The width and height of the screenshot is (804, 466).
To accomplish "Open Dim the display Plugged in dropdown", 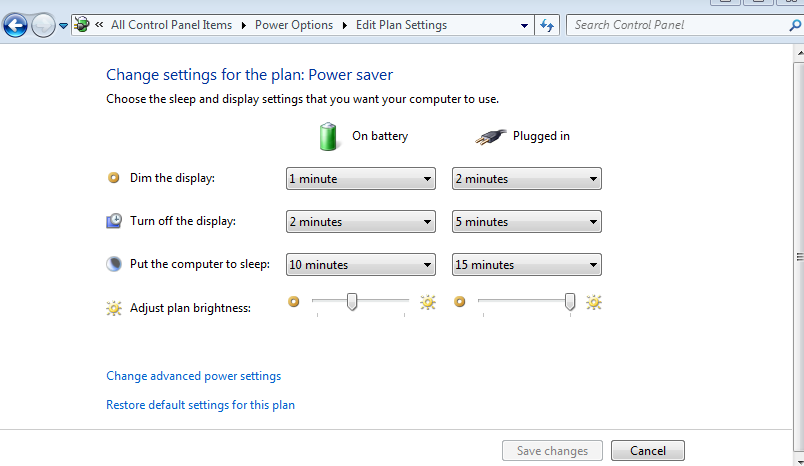I will coord(527,178).
